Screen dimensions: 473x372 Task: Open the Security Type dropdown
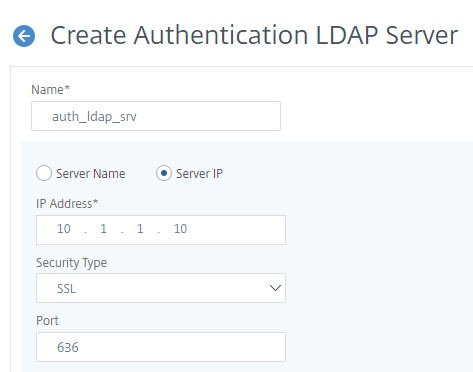coord(161,288)
